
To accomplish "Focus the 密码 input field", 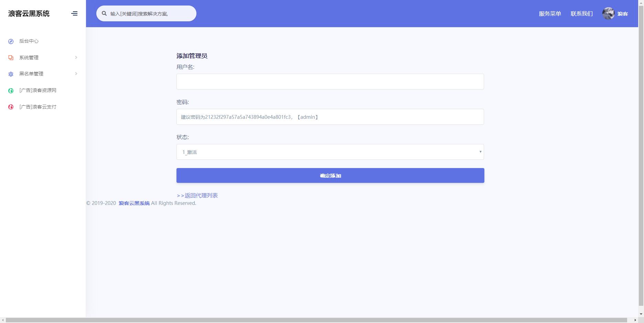I will click(x=330, y=117).
